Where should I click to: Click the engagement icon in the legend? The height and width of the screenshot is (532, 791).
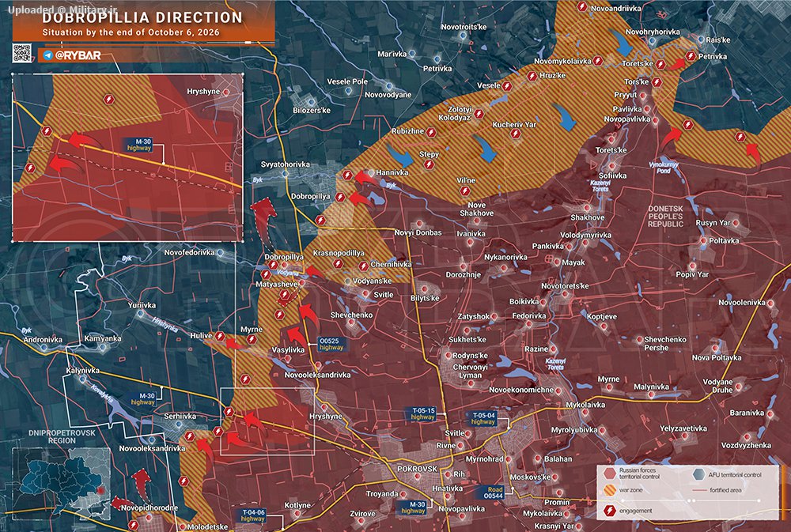[609, 511]
